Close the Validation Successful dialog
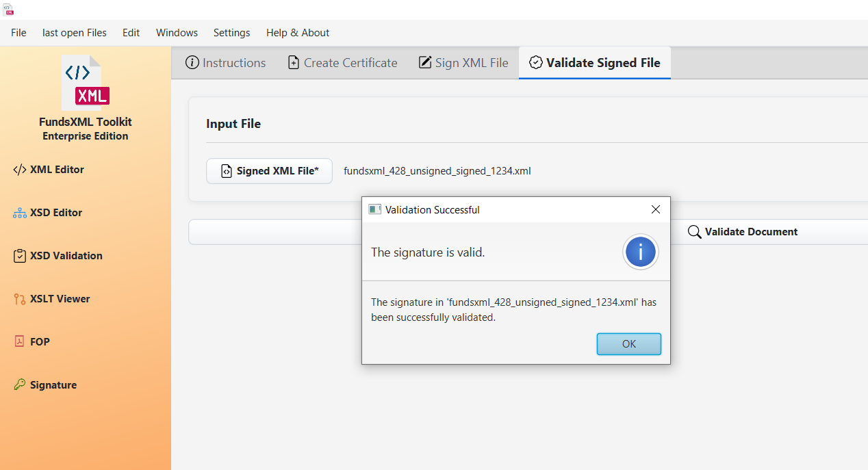 click(655, 210)
